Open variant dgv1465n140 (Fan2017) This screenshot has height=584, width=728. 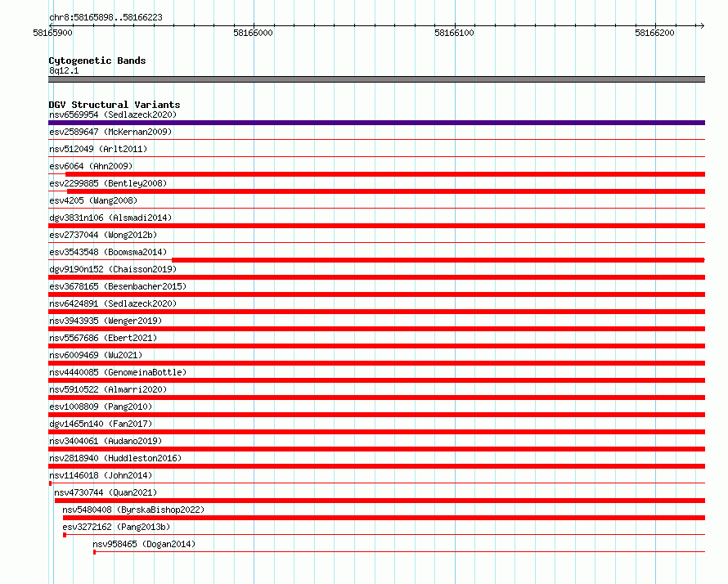101,424
